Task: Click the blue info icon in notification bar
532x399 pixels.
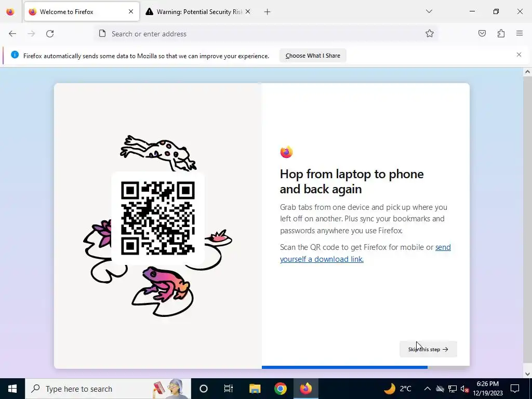Action: (x=15, y=55)
